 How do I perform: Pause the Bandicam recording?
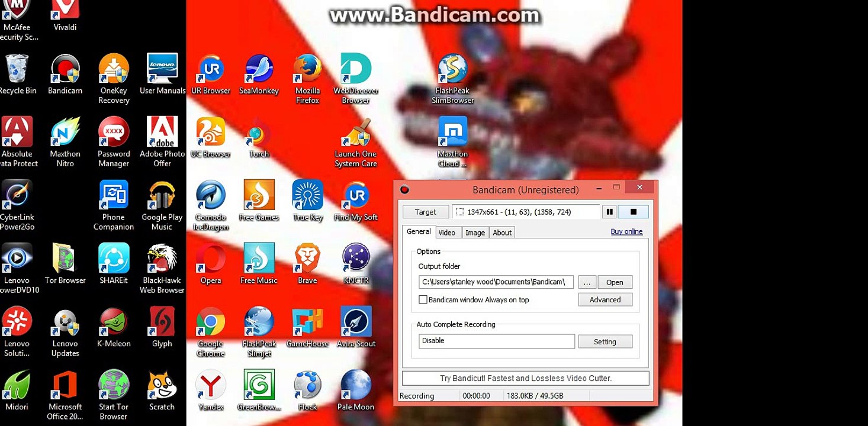[x=609, y=212]
